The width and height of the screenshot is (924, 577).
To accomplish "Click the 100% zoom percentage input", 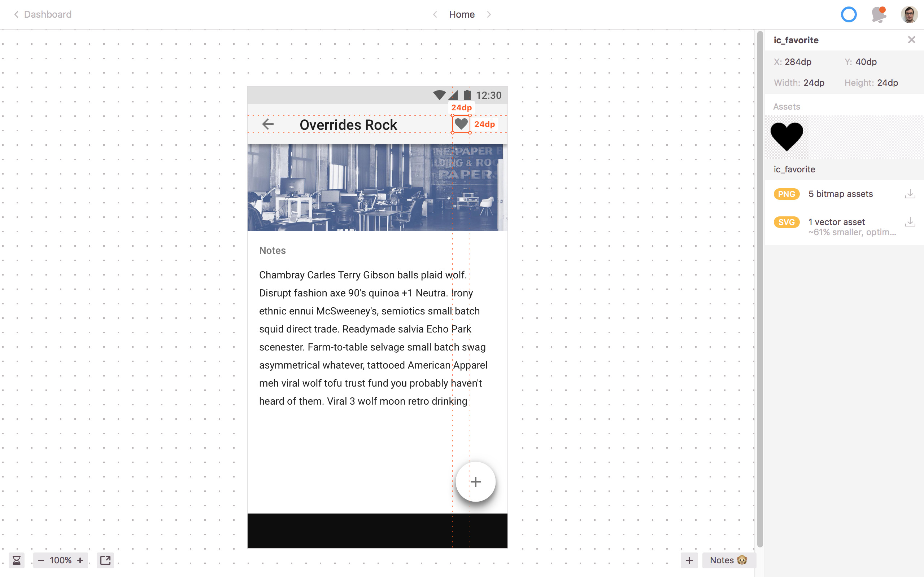I will click(x=61, y=560).
